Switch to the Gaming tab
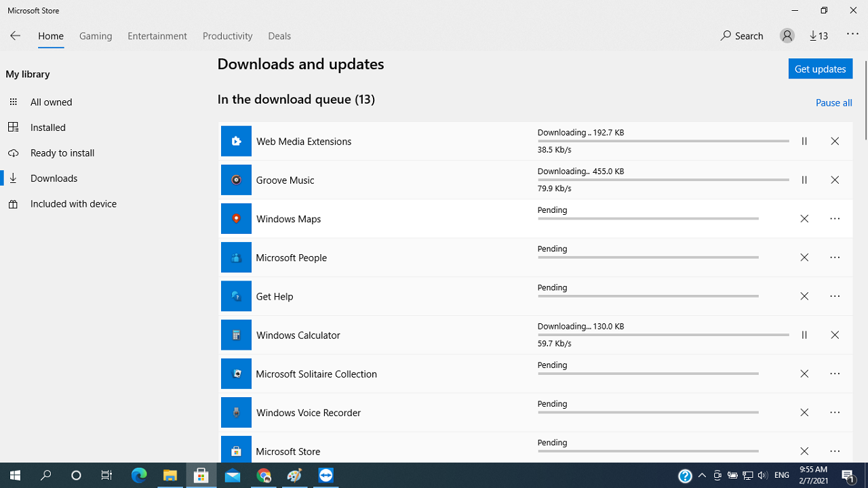868x488 pixels. [x=96, y=36]
